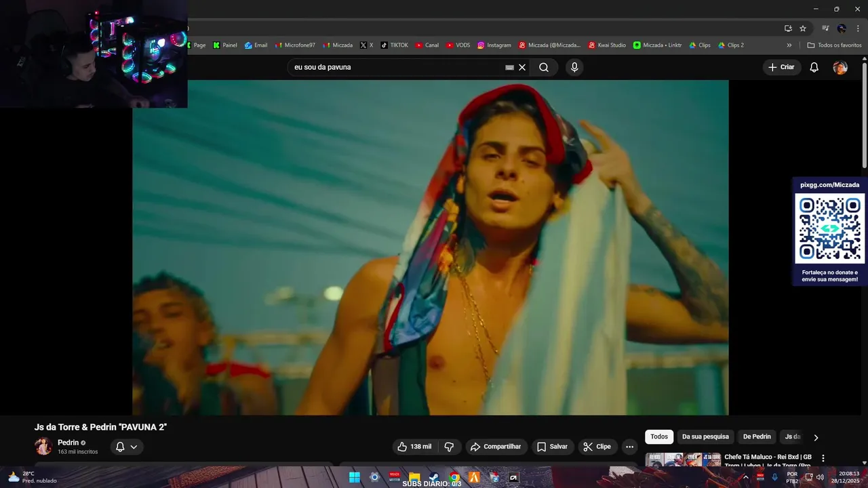Open the YouTube notifications bell
Viewport: 868px width, 488px height.
click(814, 67)
